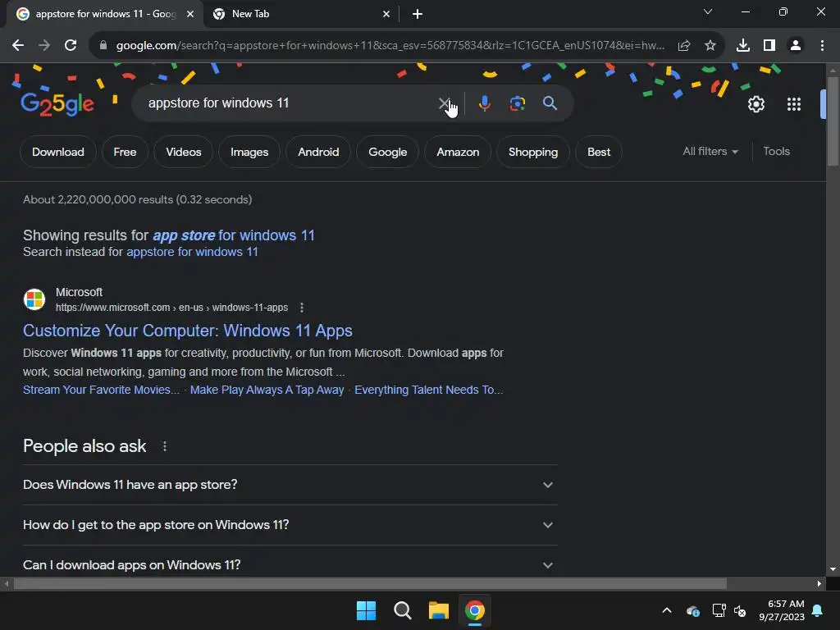Viewport: 840px width, 630px height.
Task: Click the horizontal scrollbar thumb
Action: [x=370, y=583]
